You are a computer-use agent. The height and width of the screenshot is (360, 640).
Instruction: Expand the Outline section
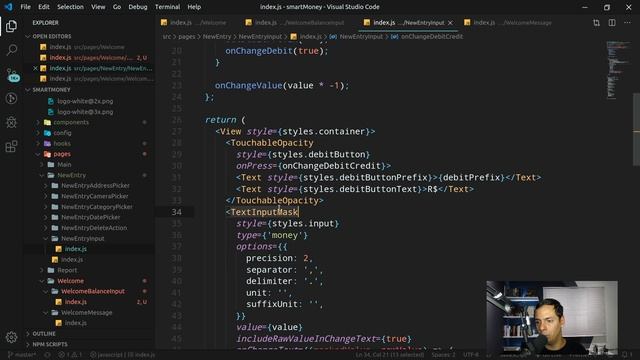(x=44, y=333)
